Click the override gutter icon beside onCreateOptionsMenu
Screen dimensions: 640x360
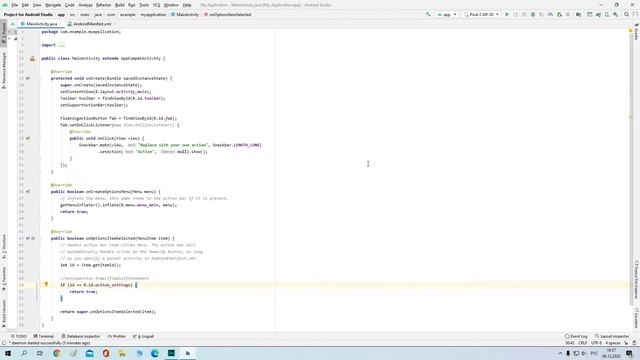[28, 191]
